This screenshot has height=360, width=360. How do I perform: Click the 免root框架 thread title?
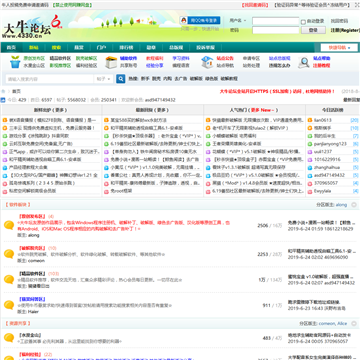pos(121,191)
